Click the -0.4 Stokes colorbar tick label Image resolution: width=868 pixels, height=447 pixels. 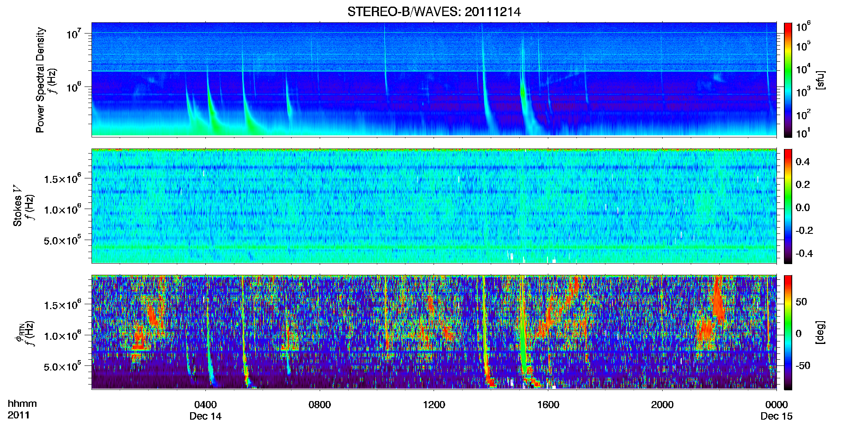tap(804, 253)
